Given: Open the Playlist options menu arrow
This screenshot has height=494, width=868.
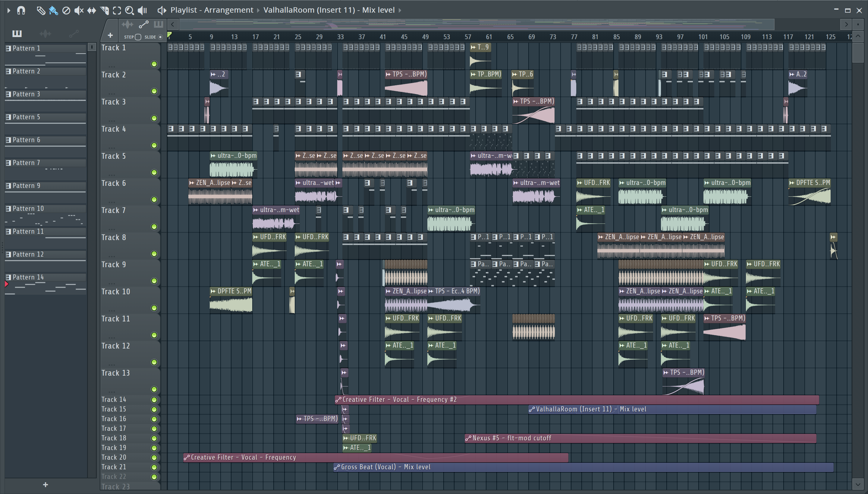Looking at the screenshot, I should coord(9,11).
